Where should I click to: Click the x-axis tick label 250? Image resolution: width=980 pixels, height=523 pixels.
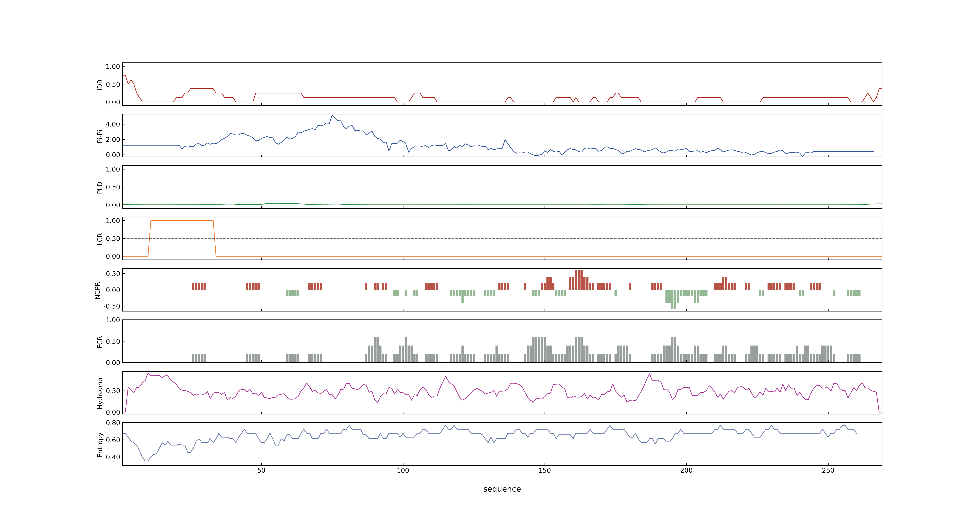click(828, 470)
